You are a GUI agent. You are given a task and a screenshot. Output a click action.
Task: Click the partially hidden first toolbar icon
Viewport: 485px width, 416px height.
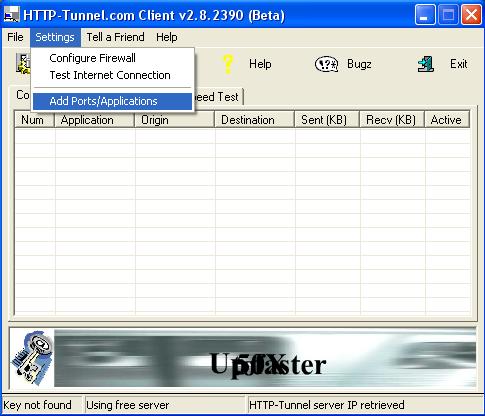point(23,64)
